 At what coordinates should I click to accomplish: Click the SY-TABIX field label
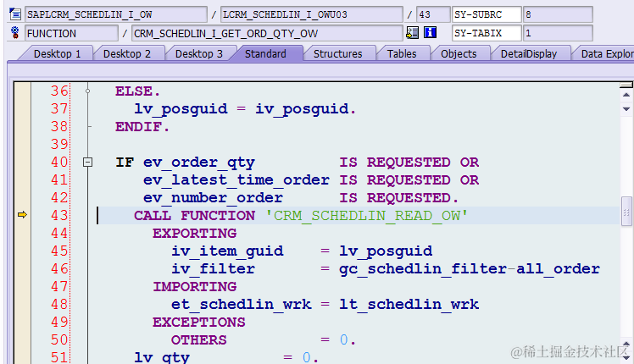pyautogui.click(x=487, y=33)
